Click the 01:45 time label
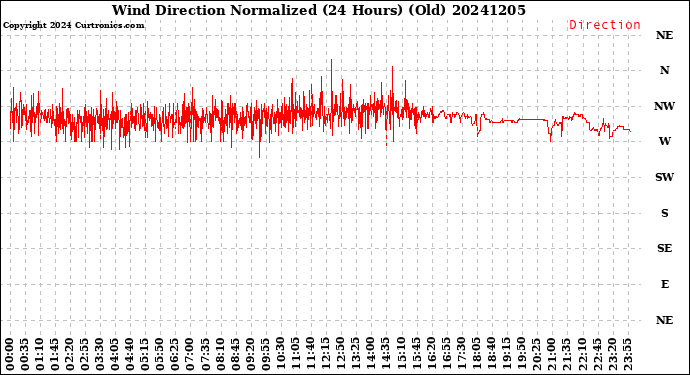Screen dimensions: 690x375 click(55, 354)
